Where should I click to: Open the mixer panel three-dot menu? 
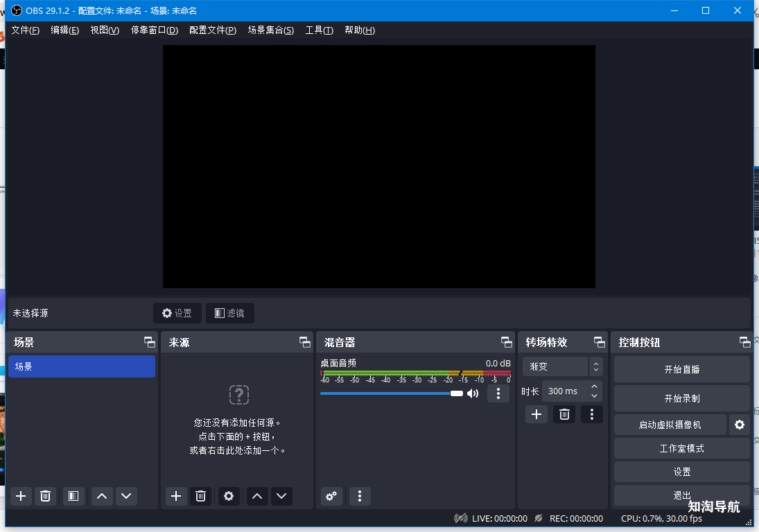point(360,496)
